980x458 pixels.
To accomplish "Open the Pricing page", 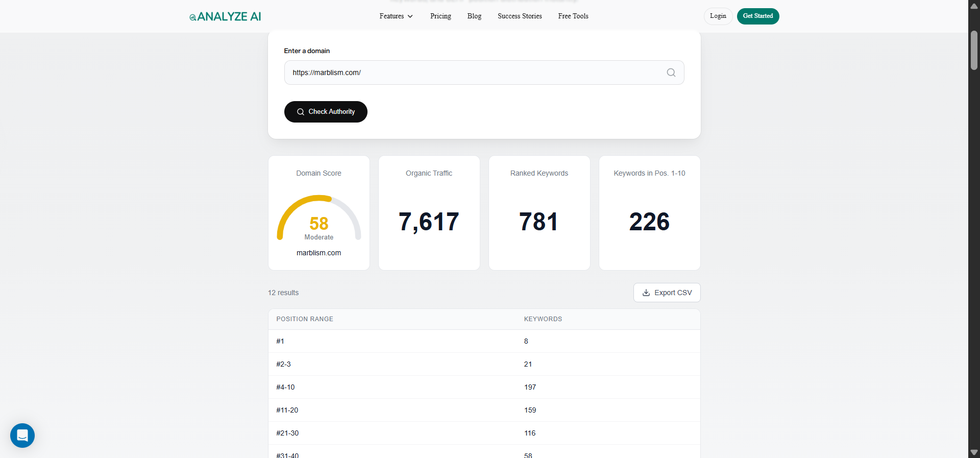I will (440, 16).
